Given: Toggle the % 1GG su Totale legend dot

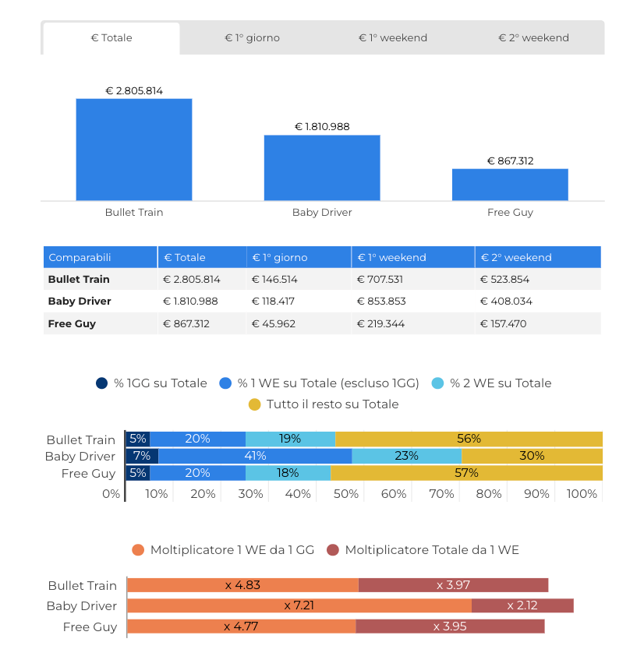Looking at the screenshot, I should [x=101, y=383].
